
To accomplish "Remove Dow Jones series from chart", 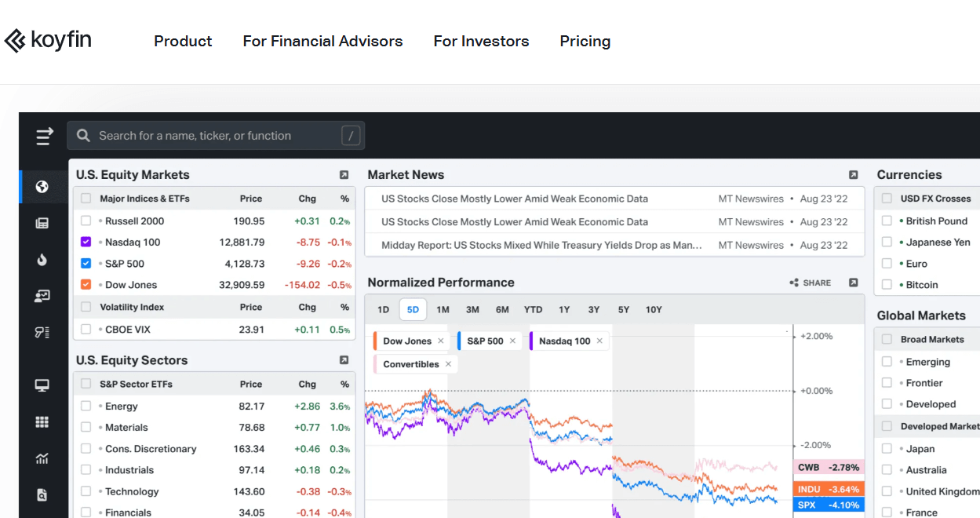I will point(441,341).
